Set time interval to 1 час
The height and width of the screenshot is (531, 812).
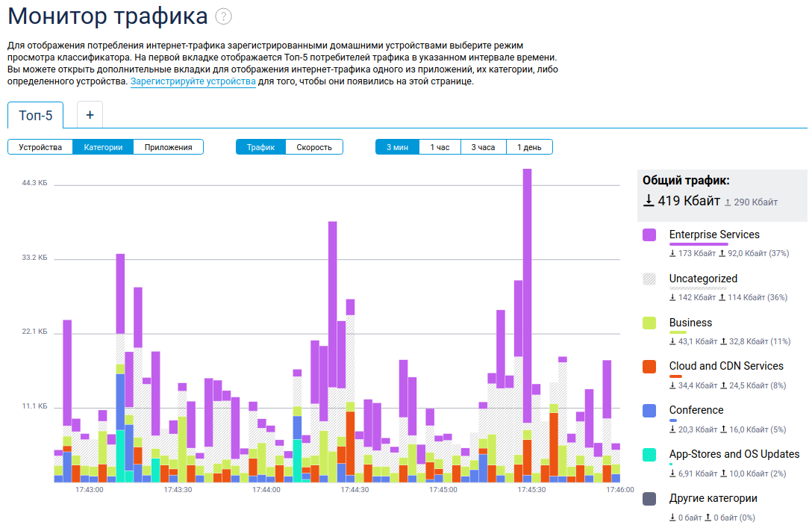pos(440,147)
